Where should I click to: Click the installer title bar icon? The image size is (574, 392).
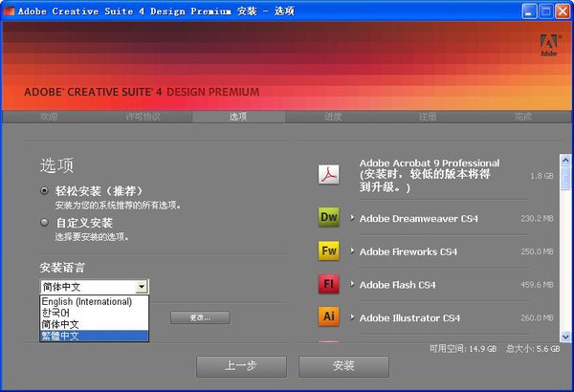[9, 11]
